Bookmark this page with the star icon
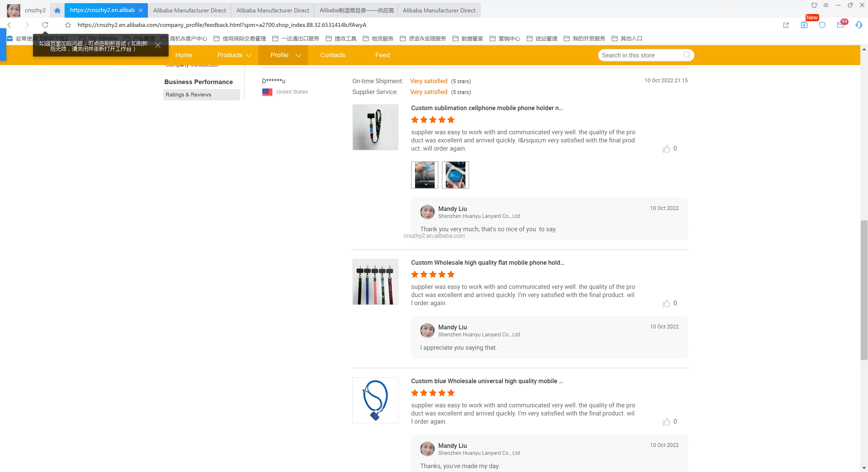 tap(68, 25)
